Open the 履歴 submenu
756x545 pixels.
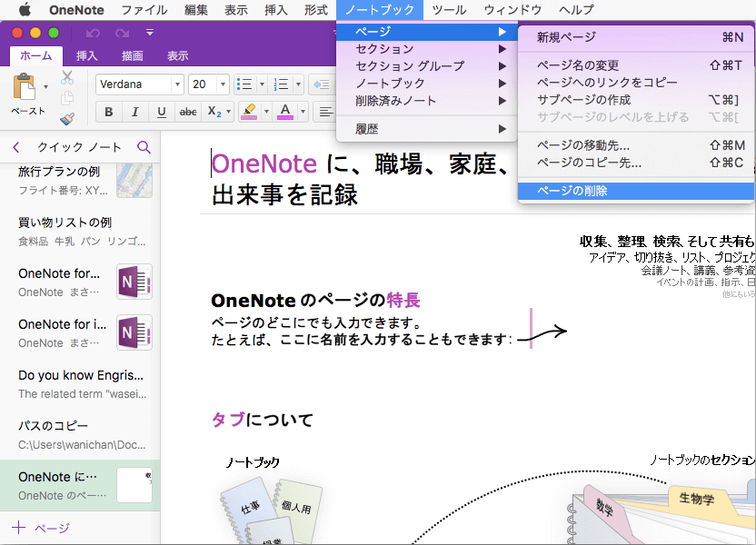tap(427, 129)
